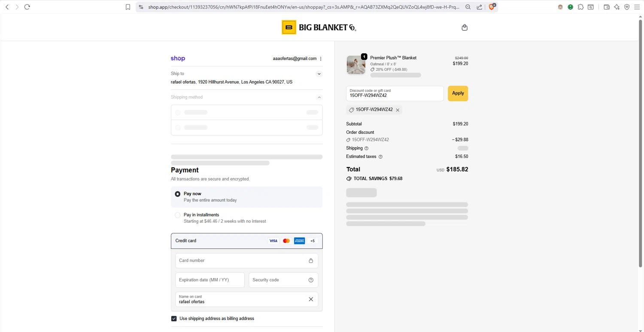Click the Premier Plush Blanket thumbnail
Screen dimensions: 644x332
point(356,65)
